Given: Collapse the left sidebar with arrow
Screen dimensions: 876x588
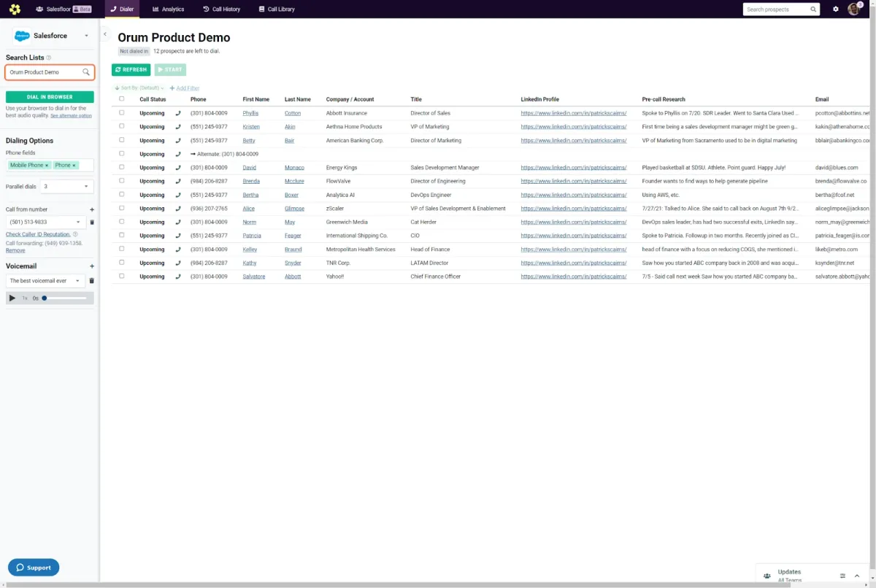Looking at the screenshot, I should point(105,34).
